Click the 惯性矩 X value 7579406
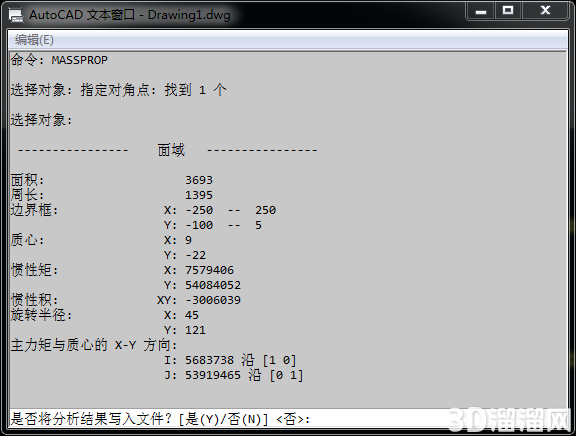 pos(209,270)
